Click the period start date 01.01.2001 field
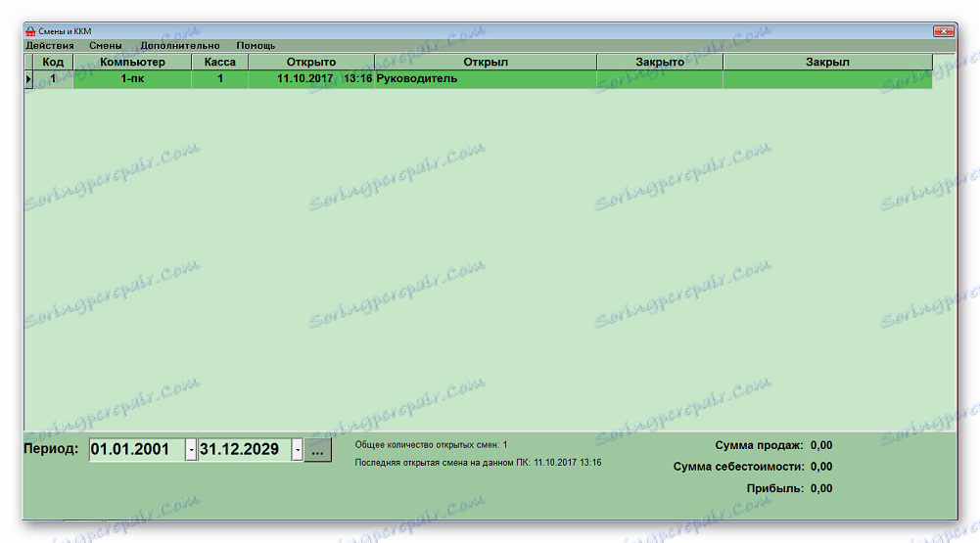 137,449
